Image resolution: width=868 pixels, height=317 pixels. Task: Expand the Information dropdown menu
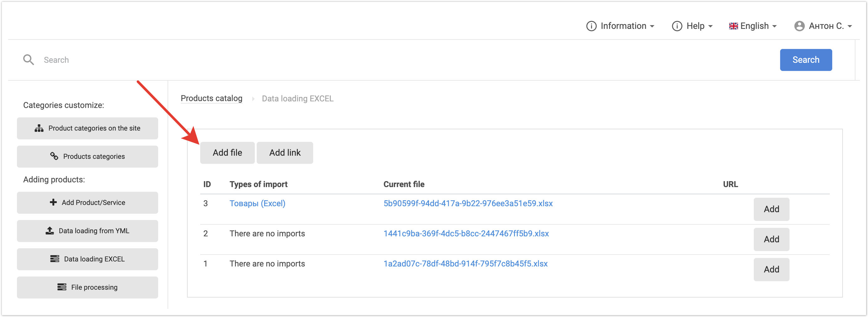coord(623,26)
